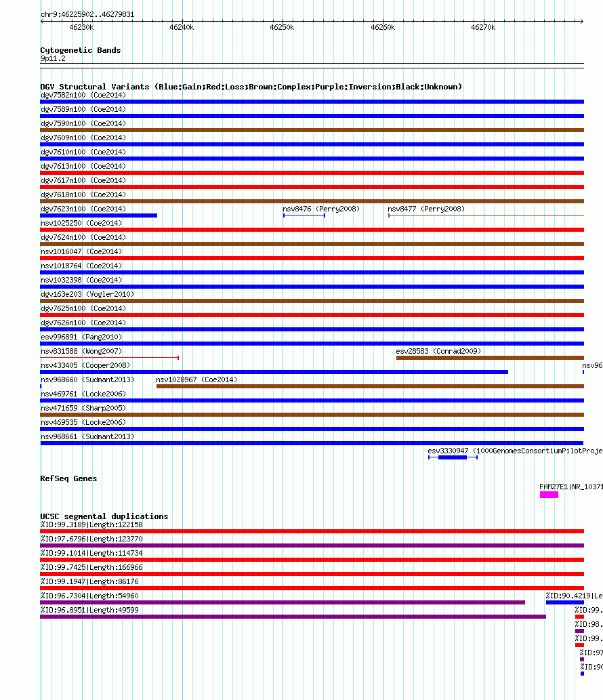603x700 pixels.
Task: Open the RefSeq Genes track title
Action: coord(68,478)
